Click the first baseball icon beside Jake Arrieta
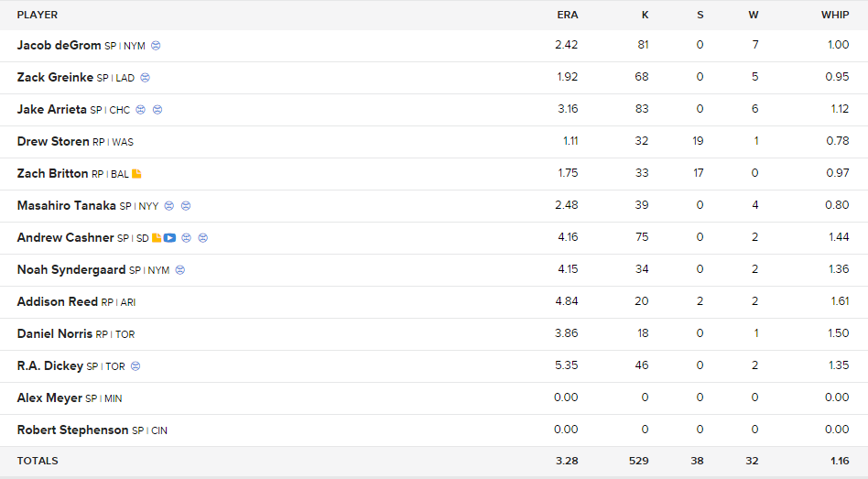This screenshot has height=479, width=868. point(141,110)
